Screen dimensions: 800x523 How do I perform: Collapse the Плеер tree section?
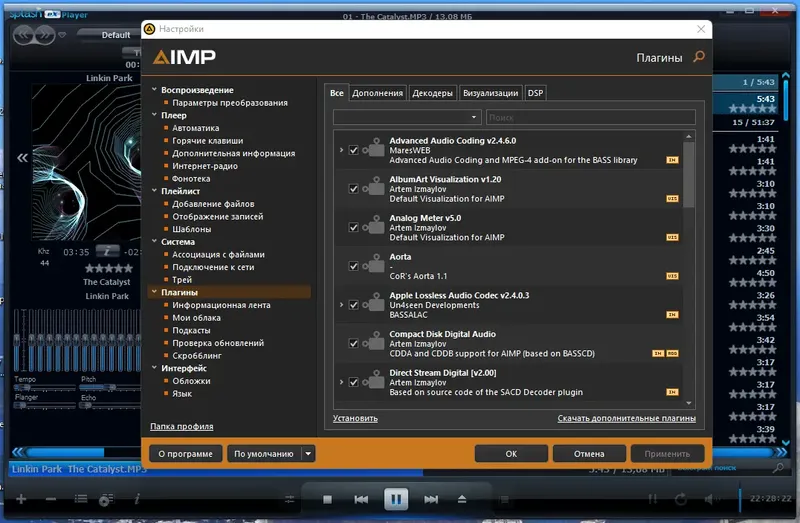coord(154,115)
